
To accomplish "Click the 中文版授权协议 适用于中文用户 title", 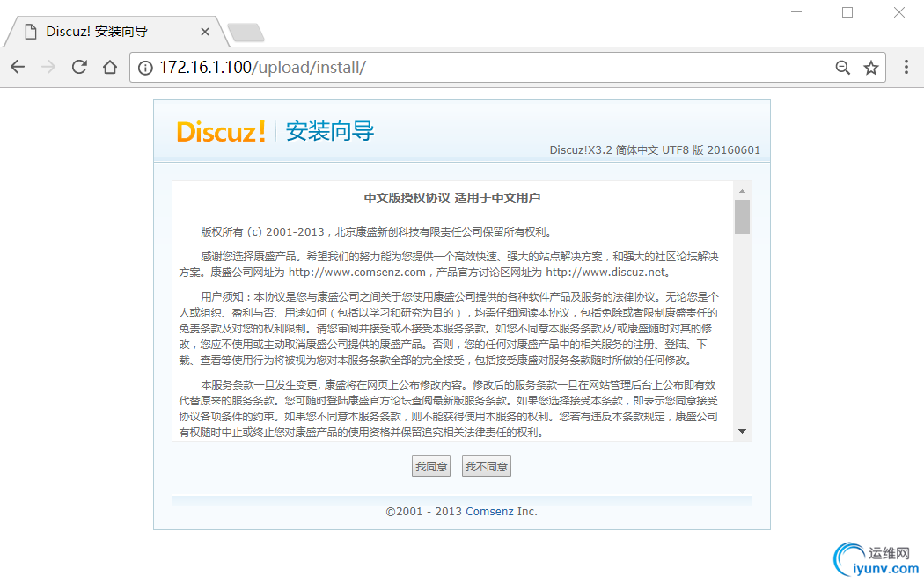I will (x=452, y=198).
